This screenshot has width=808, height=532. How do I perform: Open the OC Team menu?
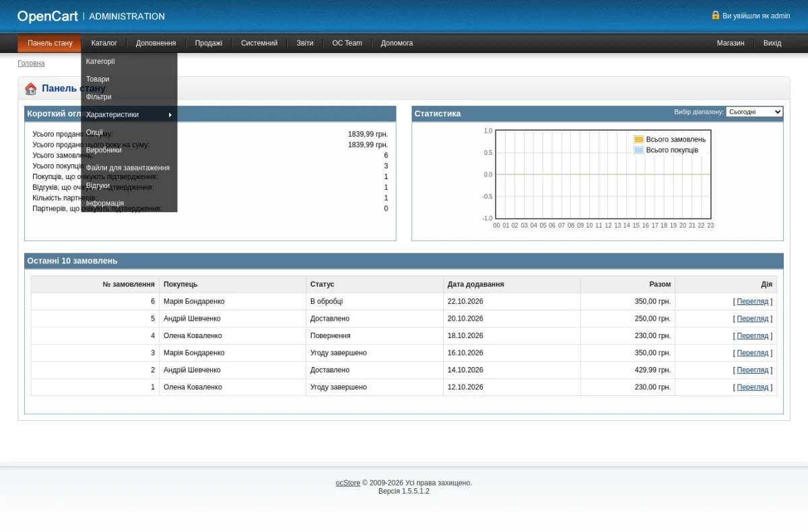[347, 43]
